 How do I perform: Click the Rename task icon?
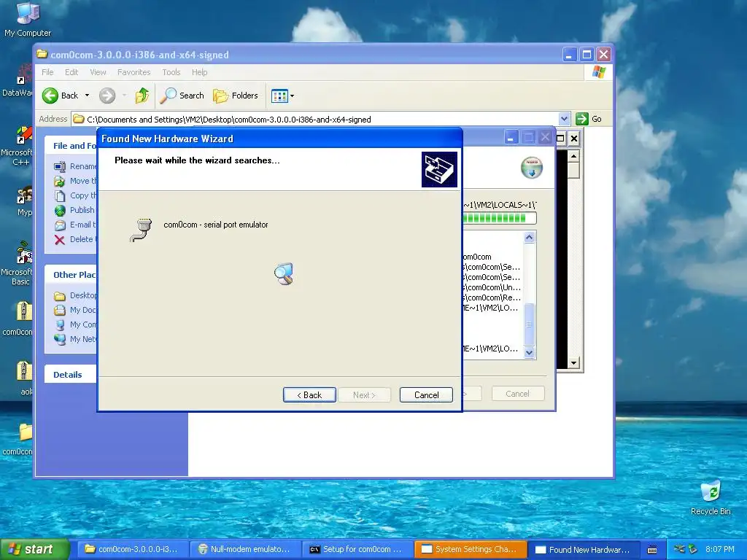click(x=60, y=167)
